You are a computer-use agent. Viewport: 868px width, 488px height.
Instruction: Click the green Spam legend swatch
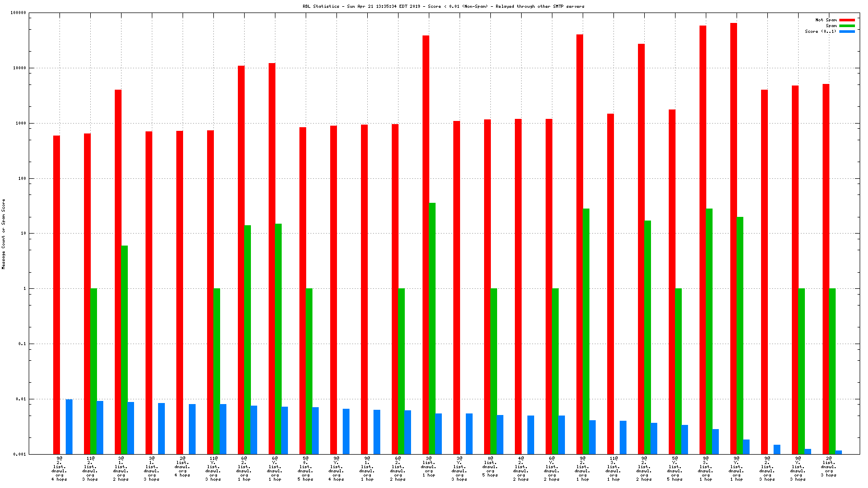point(847,26)
